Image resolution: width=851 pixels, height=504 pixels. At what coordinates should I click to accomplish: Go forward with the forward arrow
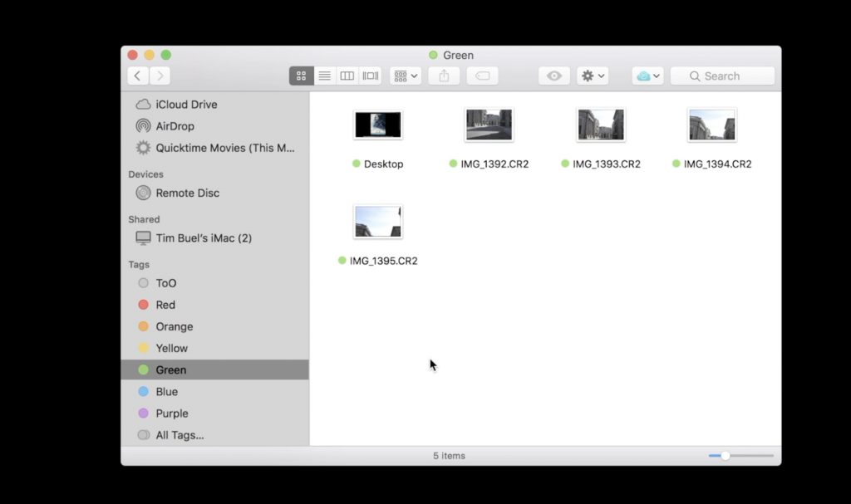[x=160, y=76]
